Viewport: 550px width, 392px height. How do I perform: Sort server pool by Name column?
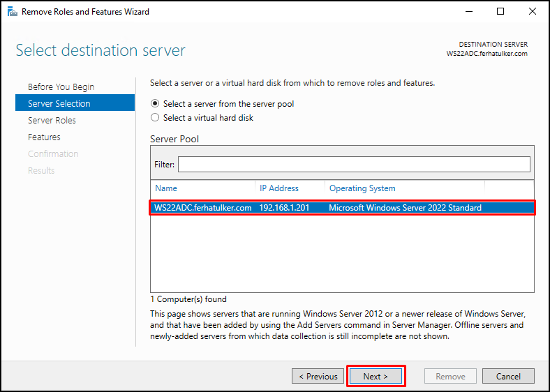(x=166, y=188)
